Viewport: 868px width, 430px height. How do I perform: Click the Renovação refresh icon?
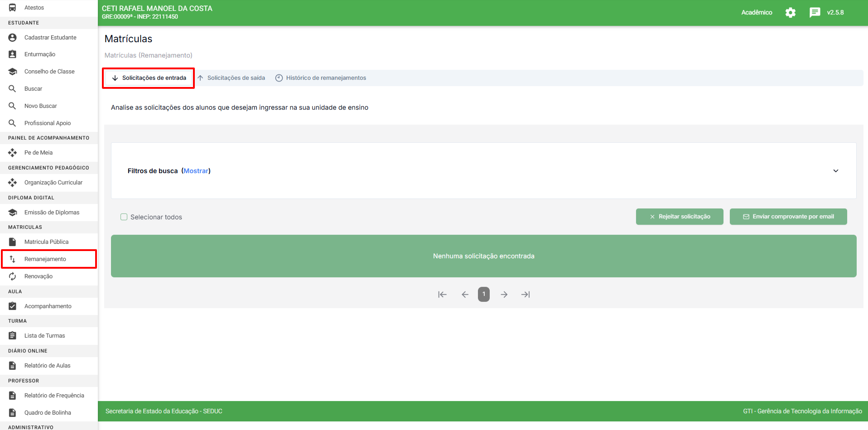[x=13, y=276]
